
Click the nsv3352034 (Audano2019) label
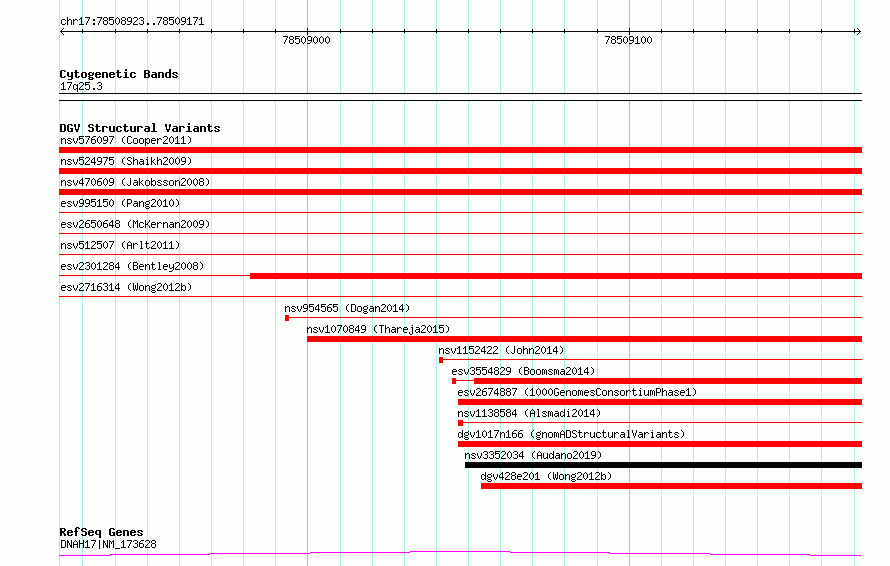[533, 455]
